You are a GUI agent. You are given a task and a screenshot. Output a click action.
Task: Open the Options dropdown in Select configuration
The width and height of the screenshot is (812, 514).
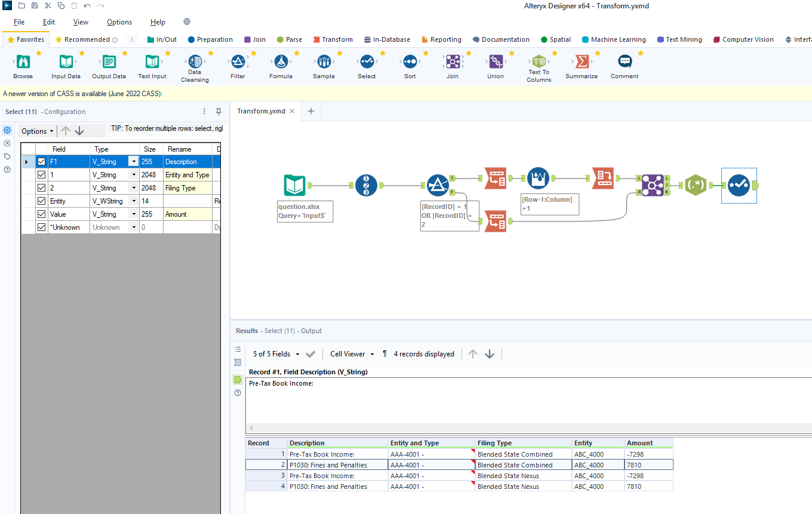pyautogui.click(x=36, y=131)
